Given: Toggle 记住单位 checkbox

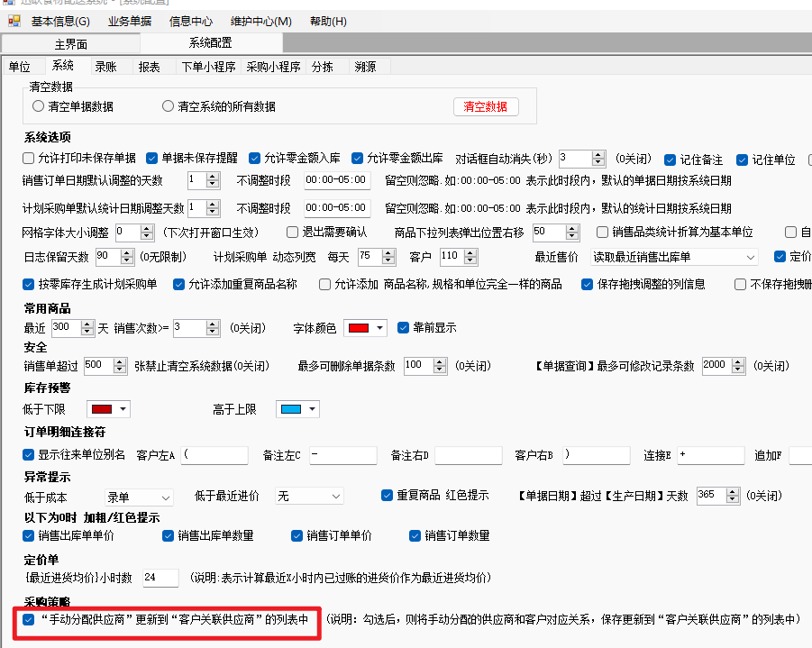Looking at the screenshot, I should 742,160.
